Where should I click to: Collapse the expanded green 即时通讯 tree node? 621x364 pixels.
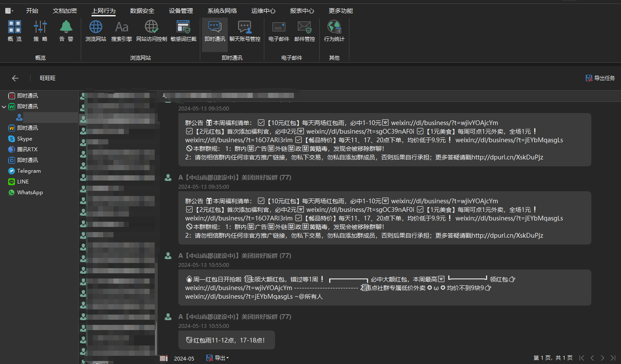(4, 107)
